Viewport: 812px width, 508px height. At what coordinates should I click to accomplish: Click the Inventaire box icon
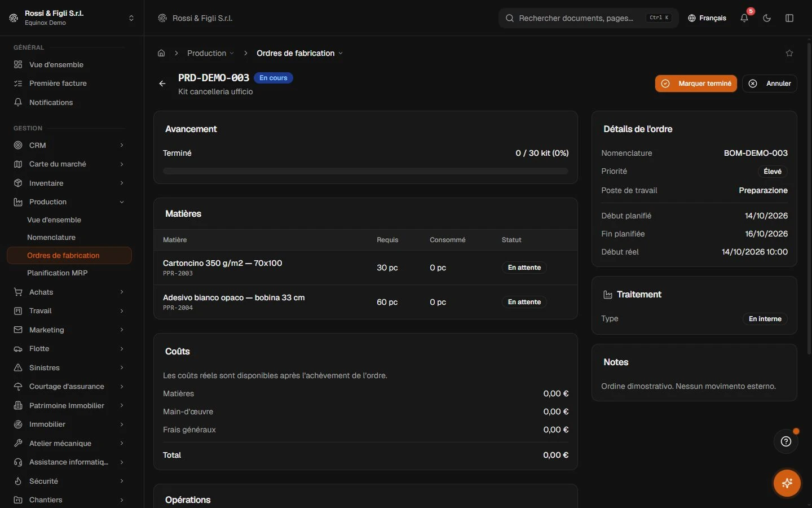point(18,183)
